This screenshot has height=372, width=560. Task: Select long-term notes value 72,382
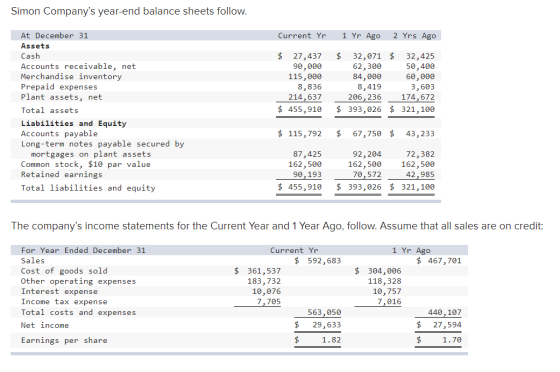[x=420, y=154]
